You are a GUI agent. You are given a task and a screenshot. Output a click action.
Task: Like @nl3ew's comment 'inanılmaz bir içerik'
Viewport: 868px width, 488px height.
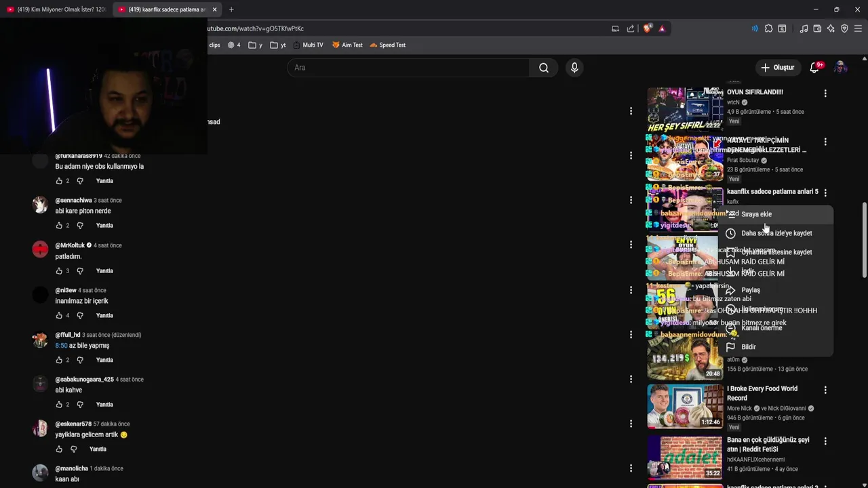[59, 315]
